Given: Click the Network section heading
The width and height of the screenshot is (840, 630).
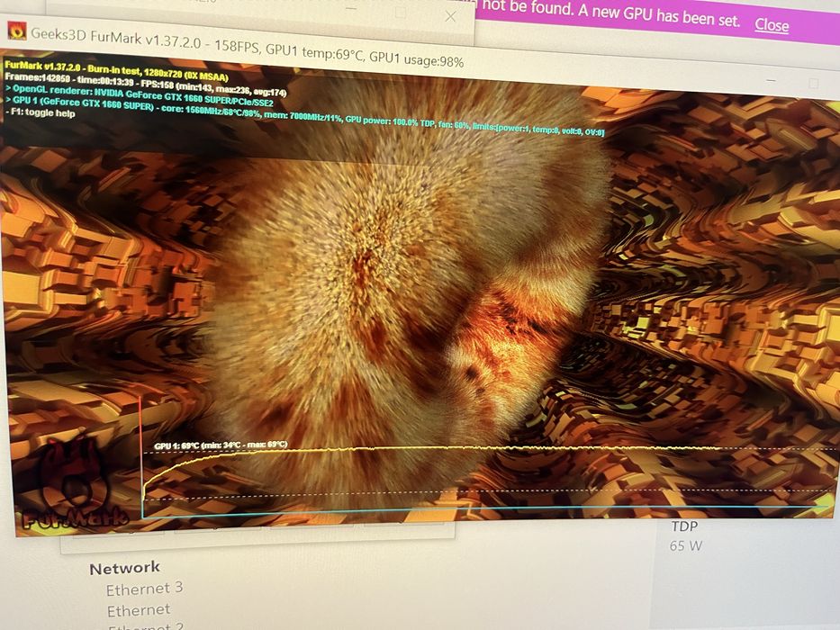Looking at the screenshot, I should (x=125, y=568).
